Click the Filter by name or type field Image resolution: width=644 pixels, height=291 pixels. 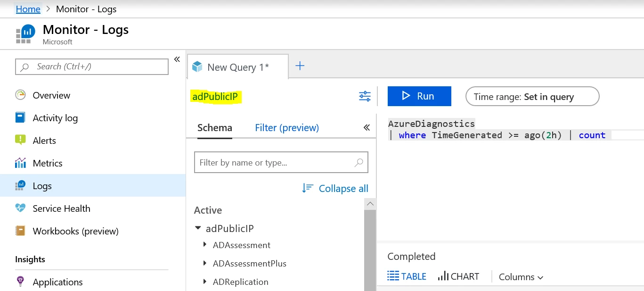click(281, 163)
